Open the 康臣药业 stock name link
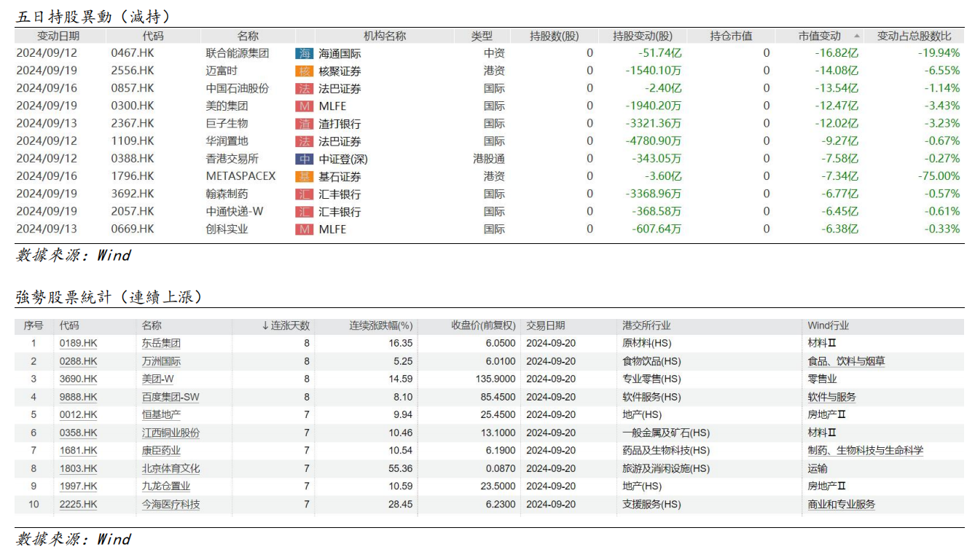Viewport: 975px width, 560px height. pos(161,450)
